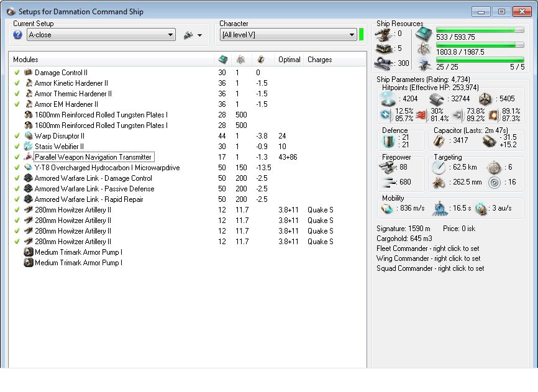Click the Armored Warfare Link Damage Control icon
Screen dimensions: 538x392
coord(29,178)
